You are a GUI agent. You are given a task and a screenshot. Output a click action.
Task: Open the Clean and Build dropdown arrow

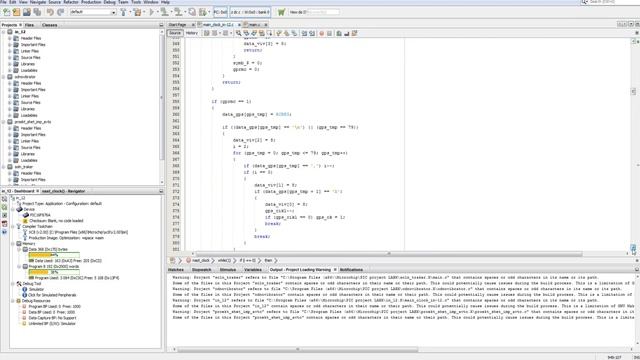(x=144, y=12)
